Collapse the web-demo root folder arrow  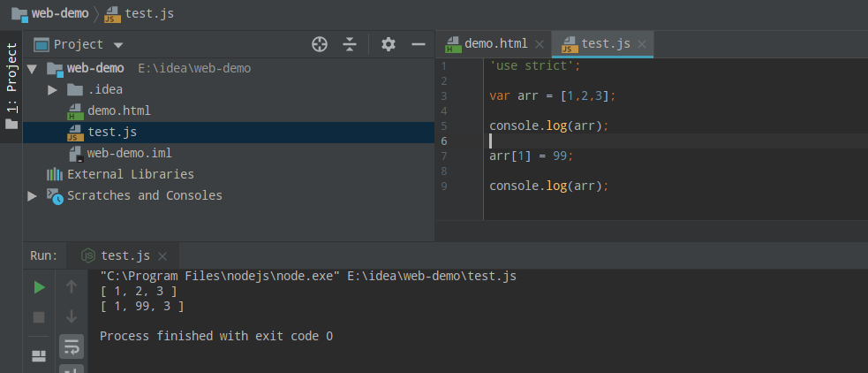pyautogui.click(x=32, y=69)
